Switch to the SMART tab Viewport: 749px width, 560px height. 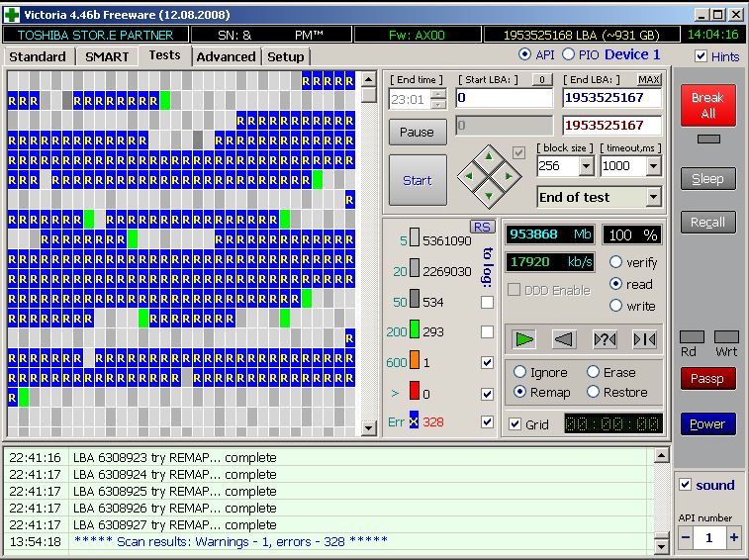tap(107, 56)
